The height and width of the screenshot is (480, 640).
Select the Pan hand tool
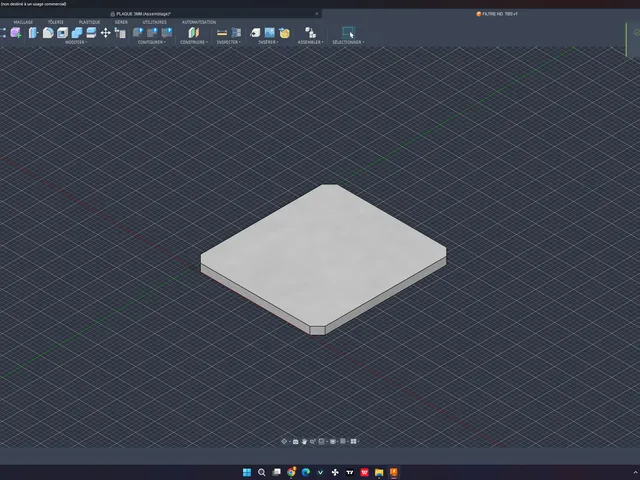point(304,441)
